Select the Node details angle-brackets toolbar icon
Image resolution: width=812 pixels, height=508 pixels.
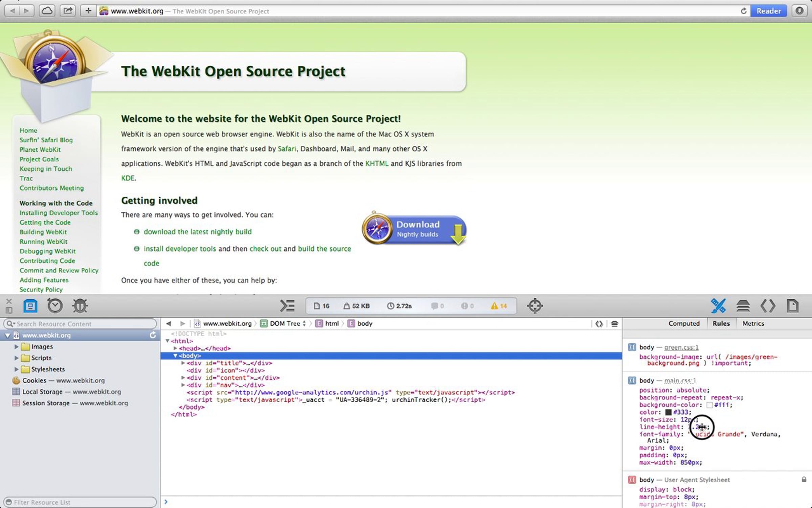pos(768,306)
